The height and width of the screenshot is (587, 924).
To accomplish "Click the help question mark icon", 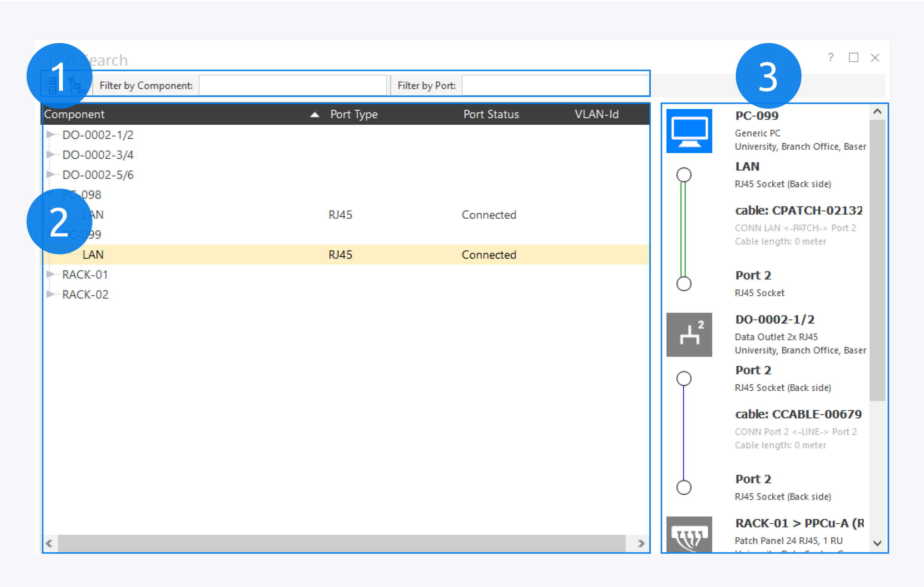I will (830, 57).
